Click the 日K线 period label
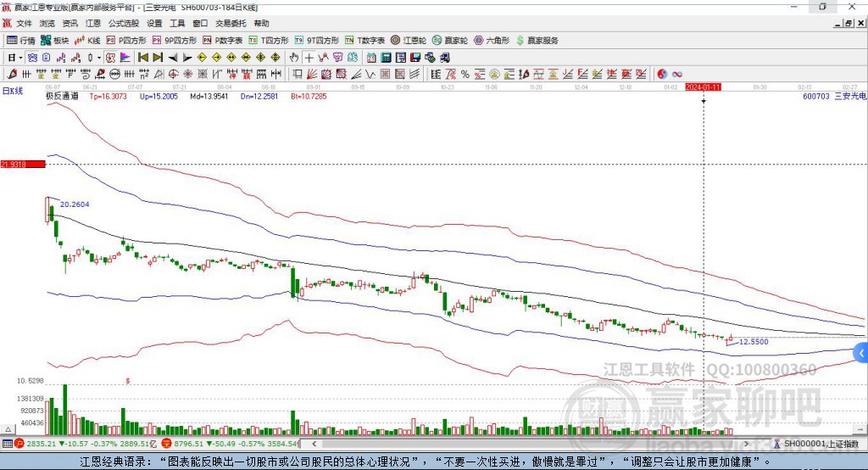The width and height of the screenshot is (868, 470). point(13,91)
